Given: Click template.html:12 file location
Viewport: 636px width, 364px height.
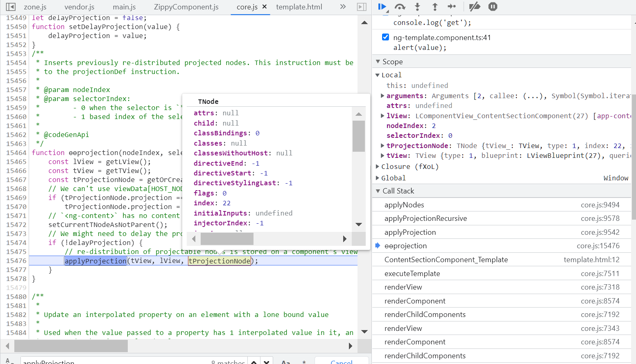Looking at the screenshot, I should pyautogui.click(x=591, y=260).
